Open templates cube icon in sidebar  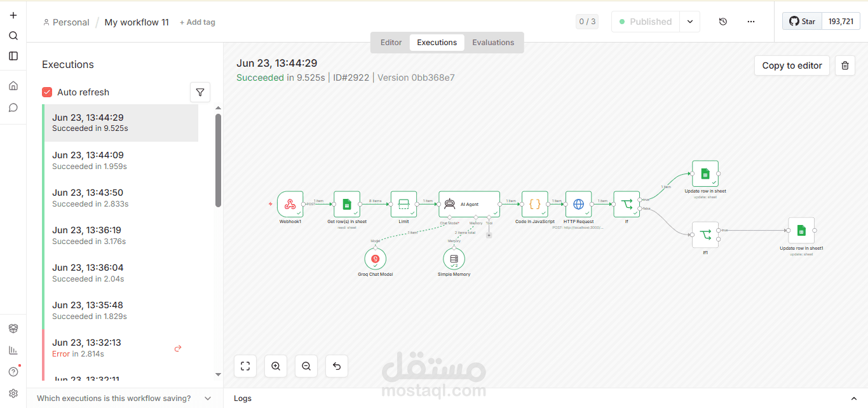click(13, 329)
